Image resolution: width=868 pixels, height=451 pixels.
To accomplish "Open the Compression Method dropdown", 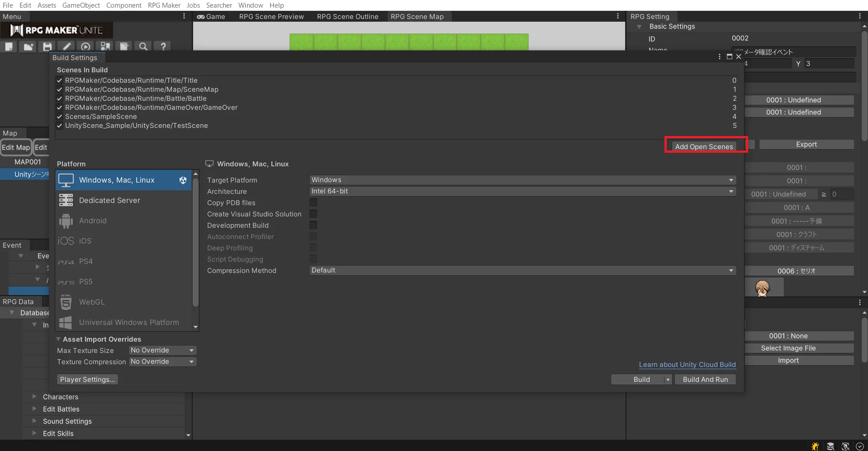I will click(x=522, y=270).
